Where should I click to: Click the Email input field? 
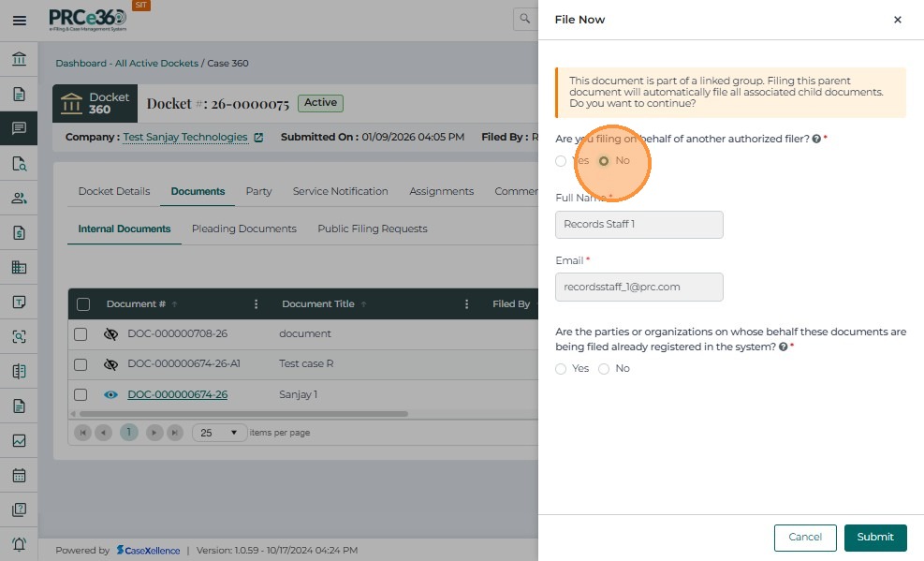[639, 287]
